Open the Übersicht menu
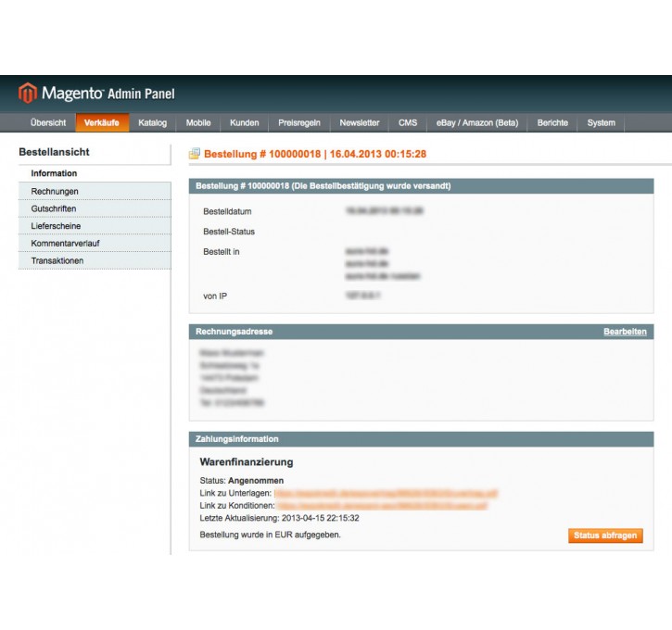Viewport: 672px width, 630px height. (48, 123)
